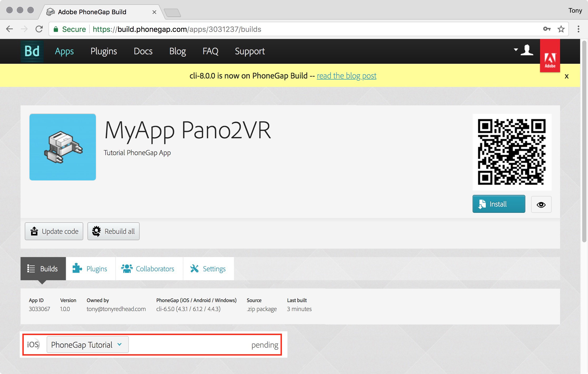Click Version value 1.0.0
Viewport: 588px width, 374px height.
click(65, 309)
